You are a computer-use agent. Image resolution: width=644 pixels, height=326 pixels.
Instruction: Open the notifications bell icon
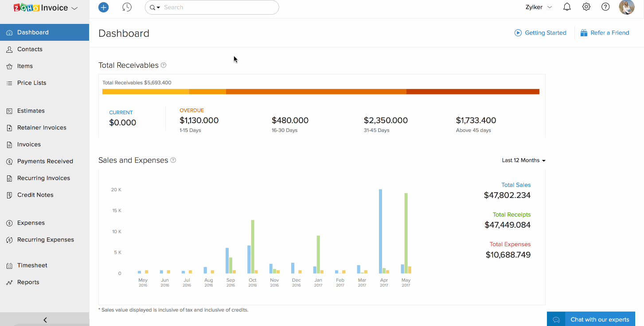click(x=566, y=7)
